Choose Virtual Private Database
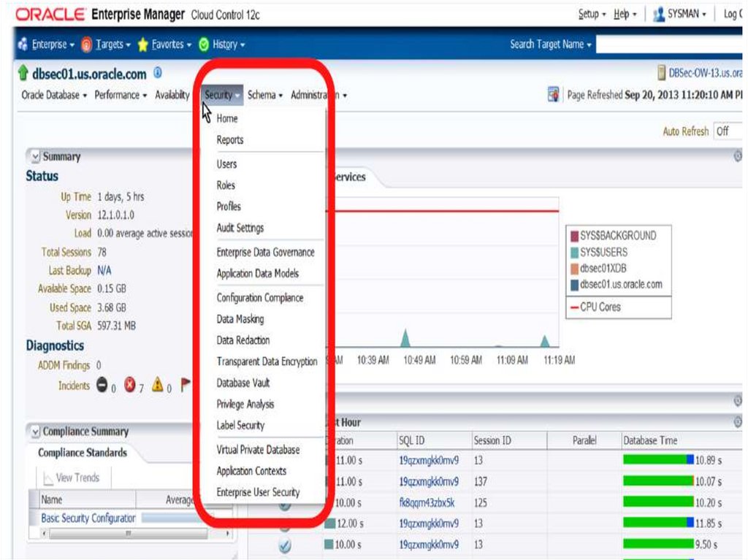The height and width of the screenshot is (560, 748). point(258,450)
